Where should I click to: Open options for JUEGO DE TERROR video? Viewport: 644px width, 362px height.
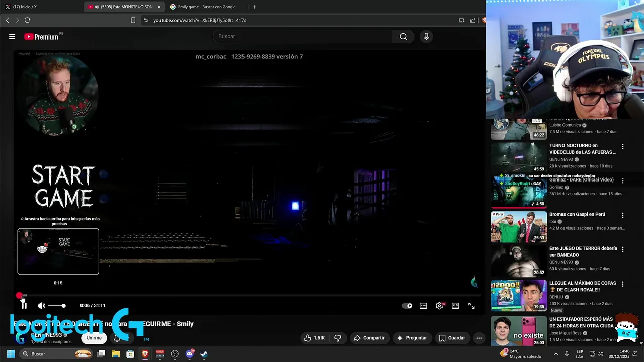click(623, 249)
